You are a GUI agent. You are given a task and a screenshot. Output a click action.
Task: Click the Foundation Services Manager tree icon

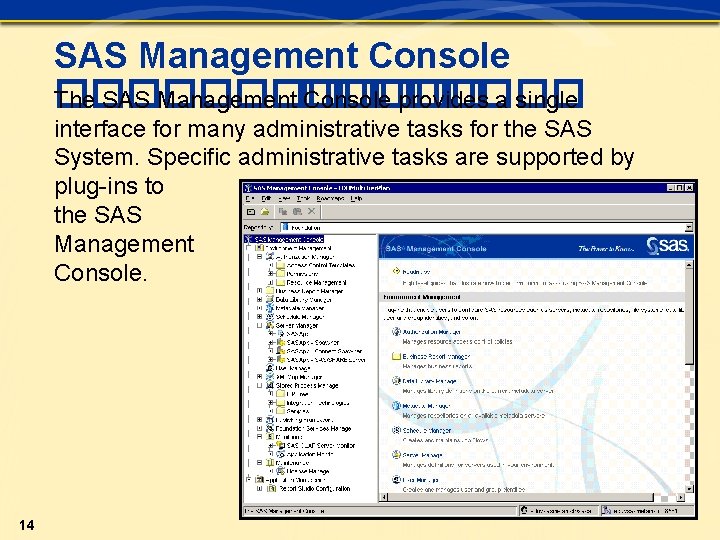(270, 428)
